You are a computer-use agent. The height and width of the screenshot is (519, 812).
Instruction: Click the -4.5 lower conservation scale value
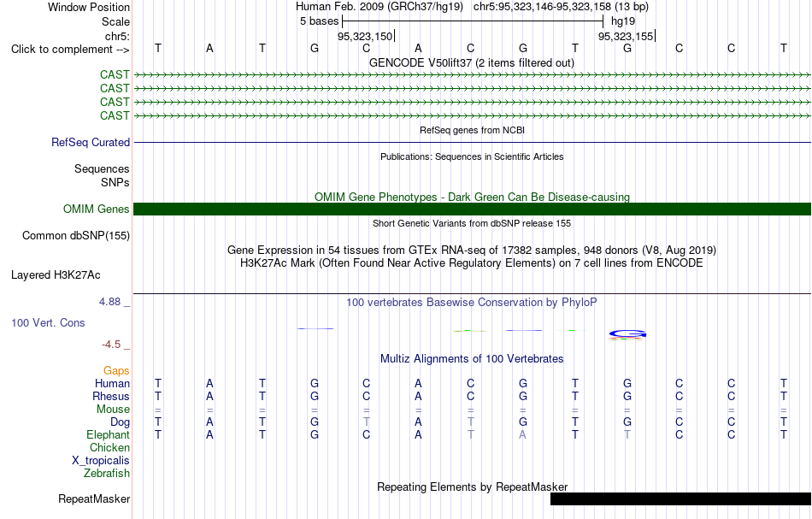(111, 345)
